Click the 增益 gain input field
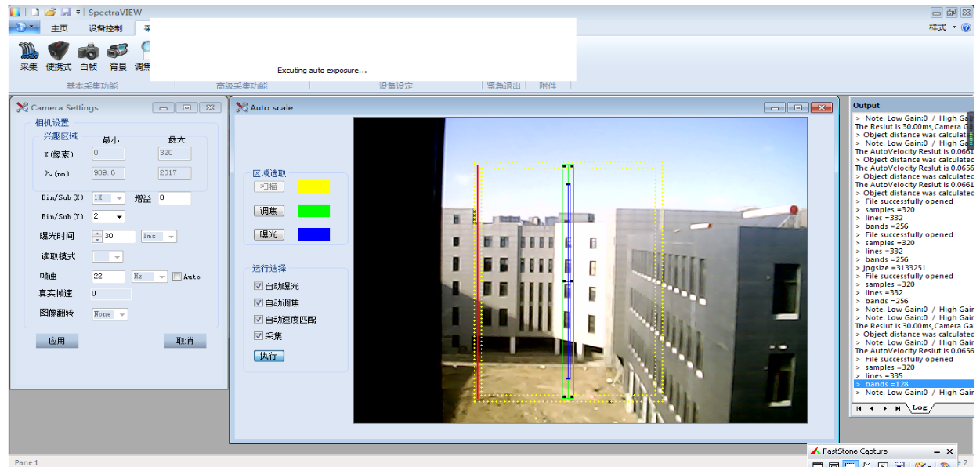The height and width of the screenshot is (467, 980). [174, 199]
